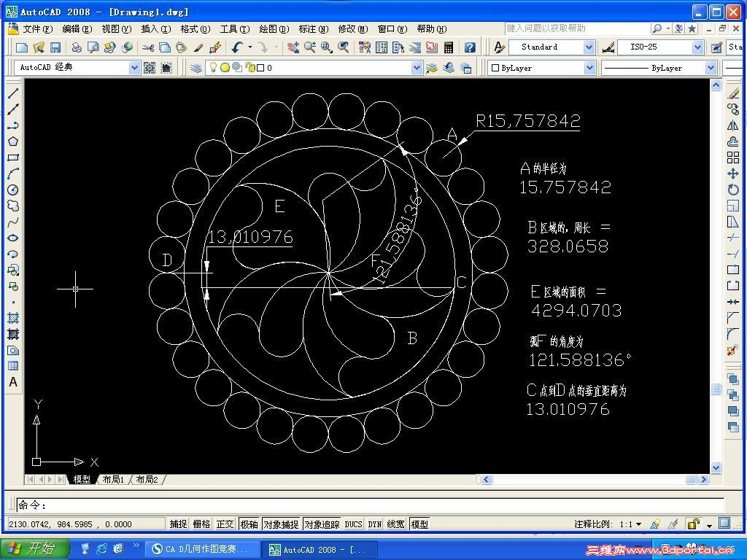This screenshot has width=747, height=560.
Task: Select the Table tool in draw toolbar
Action: point(13,366)
